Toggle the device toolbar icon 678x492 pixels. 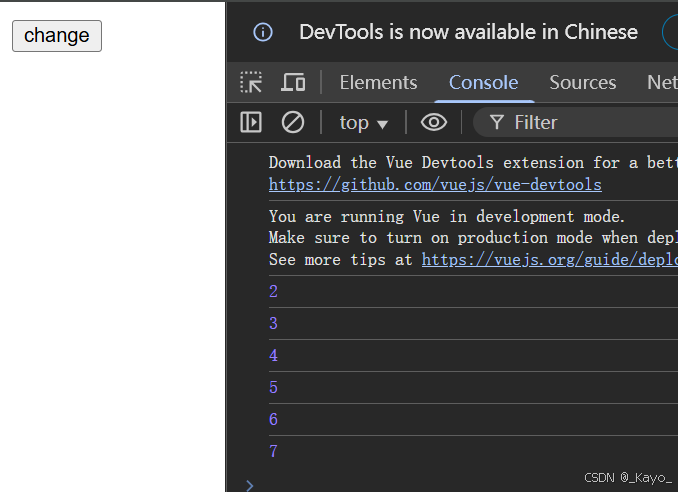click(293, 82)
